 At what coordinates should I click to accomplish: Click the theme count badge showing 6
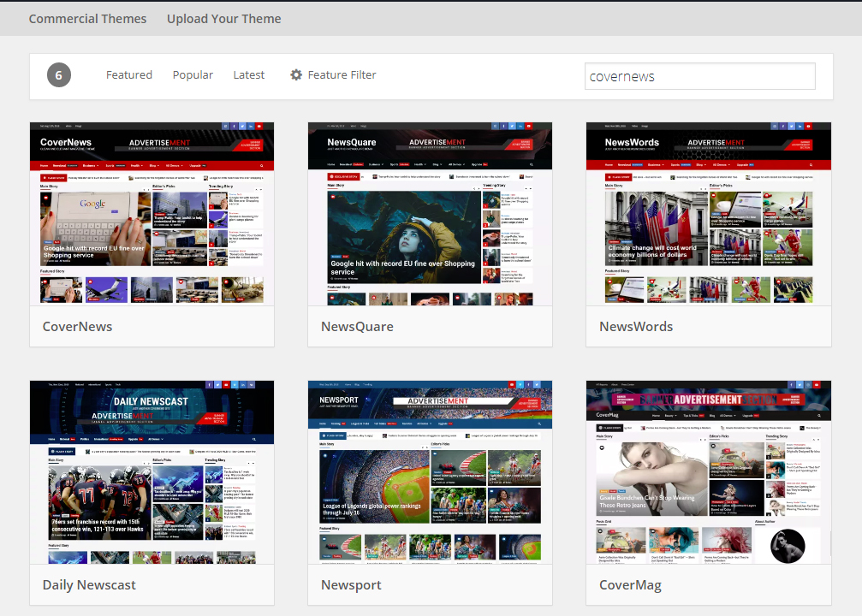pyautogui.click(x=58, y=75)
